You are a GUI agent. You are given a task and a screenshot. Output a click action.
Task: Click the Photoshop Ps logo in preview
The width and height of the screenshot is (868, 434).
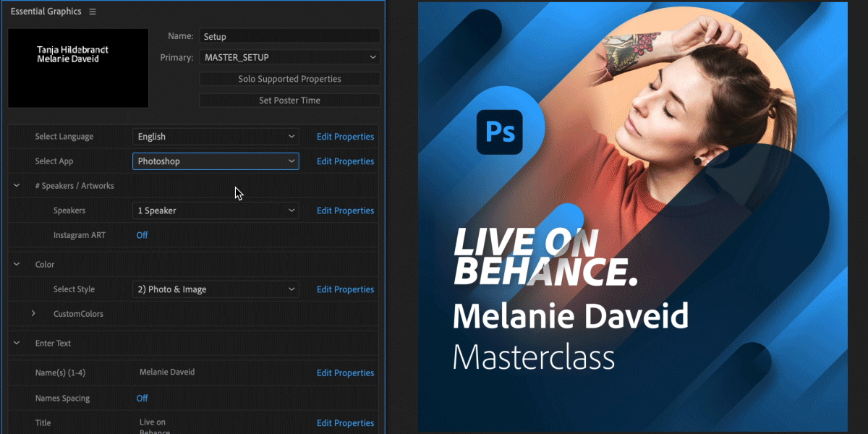tap(499, 131)
